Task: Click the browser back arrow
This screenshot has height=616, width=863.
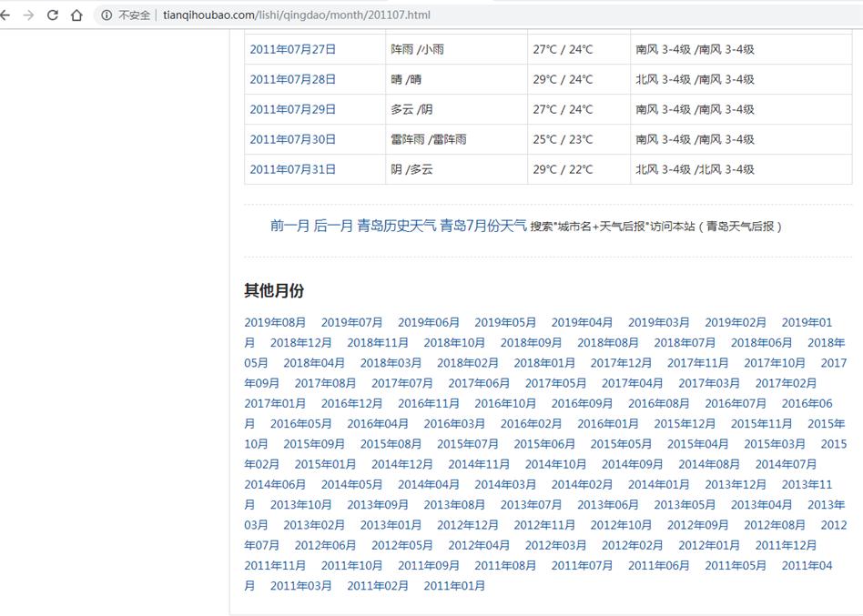Action: pyautogui.click(x=5, y=15)
